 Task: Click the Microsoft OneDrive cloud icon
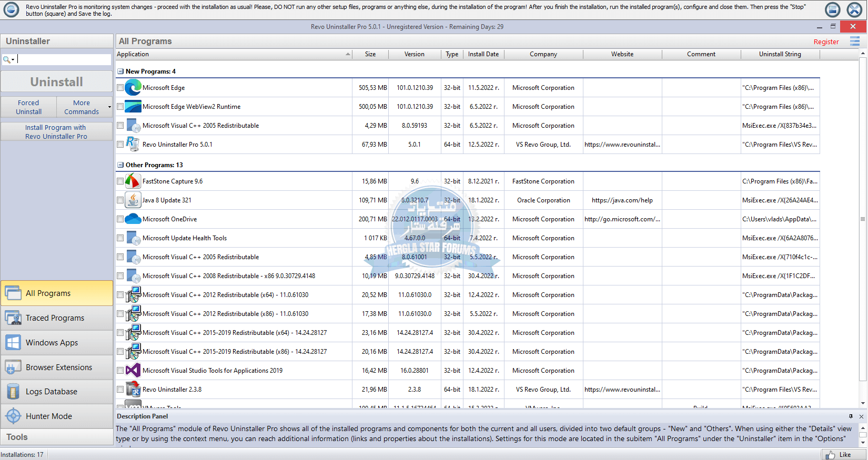[x=133, y=219]
